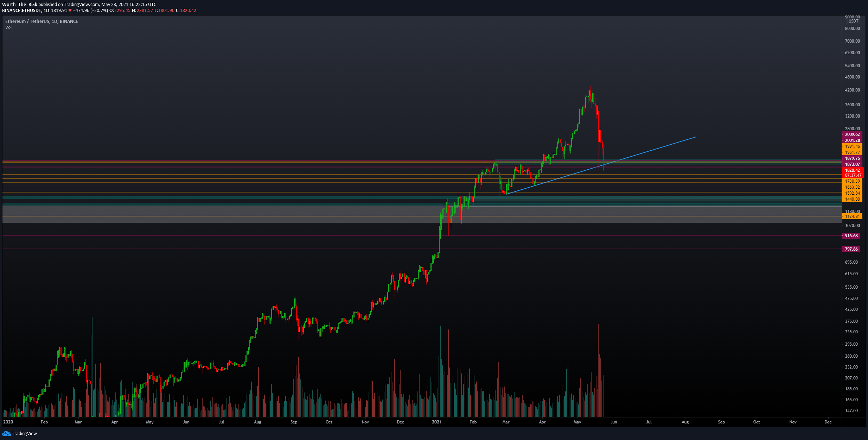Click the H:2381.57 high value
The image size is (868, 440).
pyautogui.click(x=142, y=11)
